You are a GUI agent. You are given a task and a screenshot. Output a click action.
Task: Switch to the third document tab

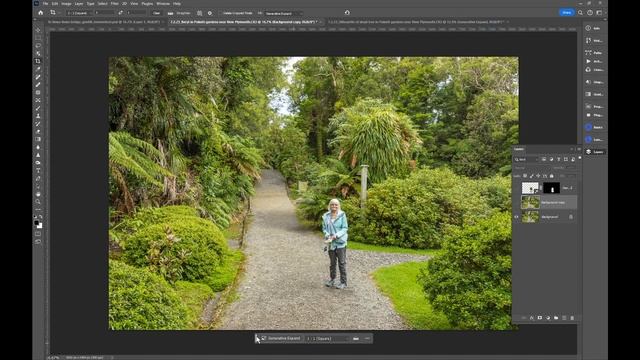click(416, 22)
